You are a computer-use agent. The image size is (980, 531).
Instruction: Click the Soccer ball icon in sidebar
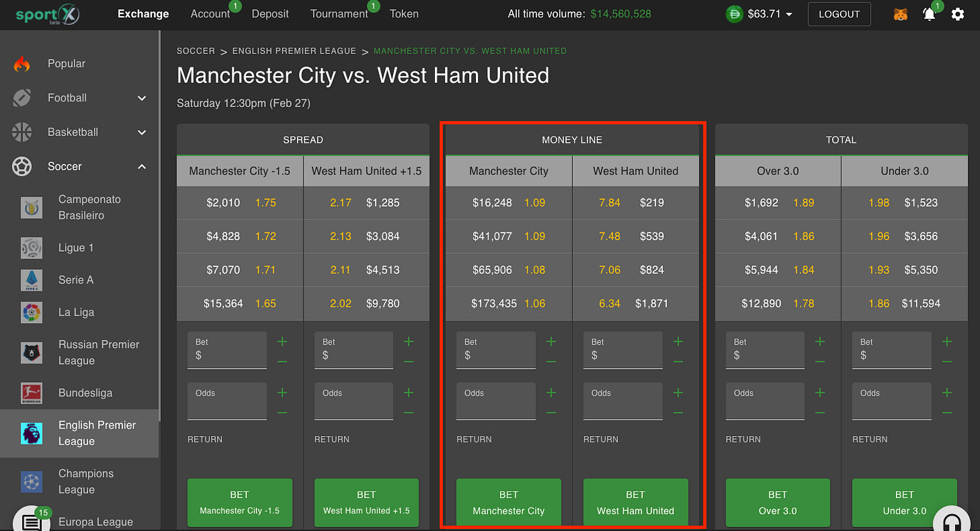tap(22, 167)
